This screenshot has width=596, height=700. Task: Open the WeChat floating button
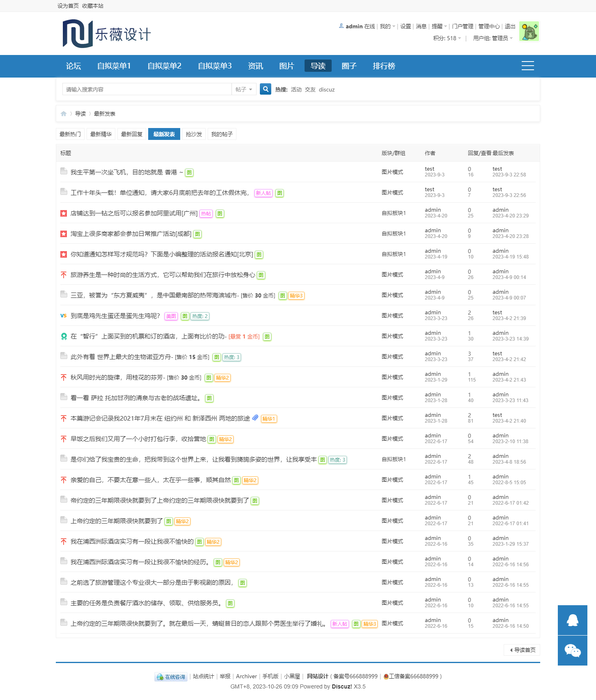click(572, 651)
